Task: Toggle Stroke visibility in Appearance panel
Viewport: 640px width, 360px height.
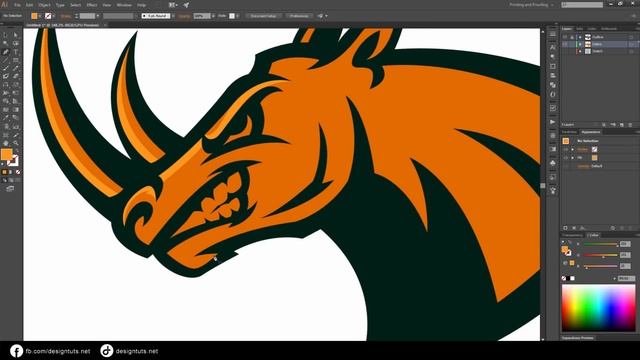Action: 566,149
